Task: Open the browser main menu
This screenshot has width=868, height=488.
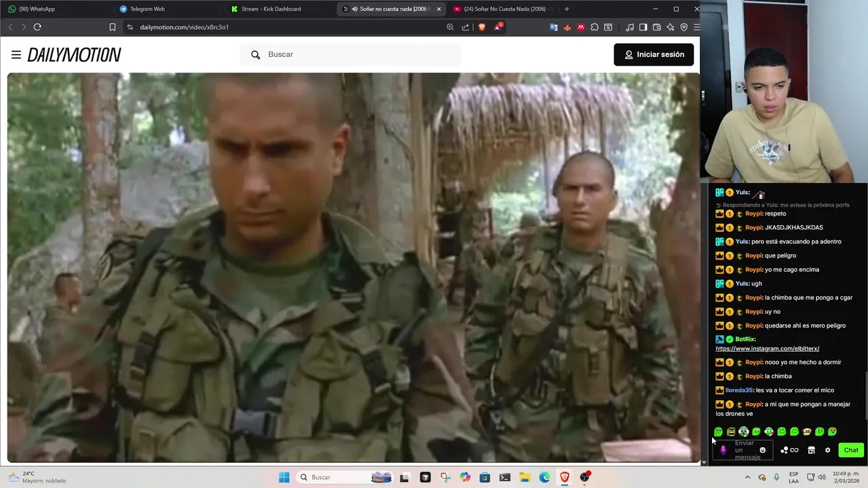Action: (696, 27)
